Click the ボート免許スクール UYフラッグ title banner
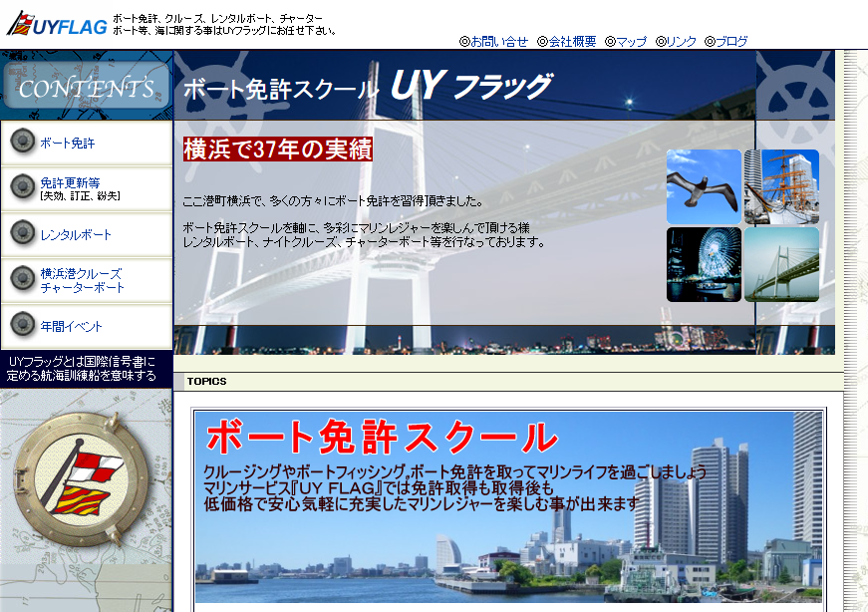Image resolution: width=868 pixels, height=612 pixels. click(368, 87)
